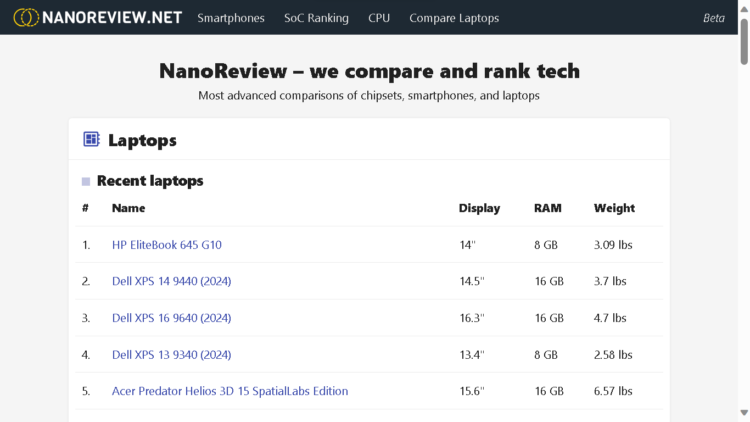
Task: Click the 15.6" display value
Action: (x=472, y=391)
